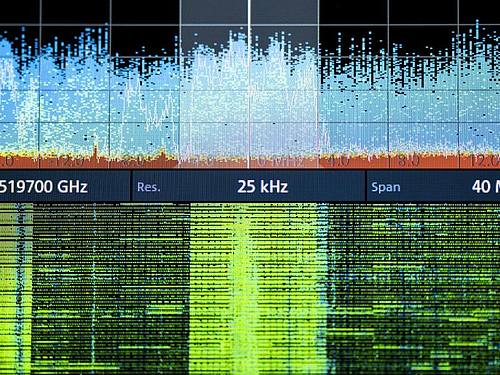Click the center frequency field ending 519700 GHz
The image size is (500, 375).
tap(65, 186)
